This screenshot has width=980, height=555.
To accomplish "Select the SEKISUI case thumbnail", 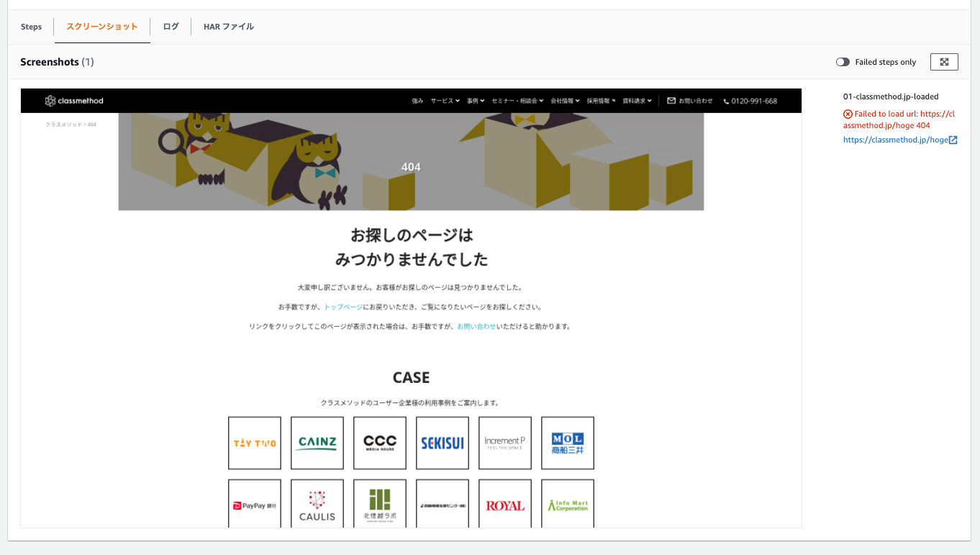I will click(443, 443).
